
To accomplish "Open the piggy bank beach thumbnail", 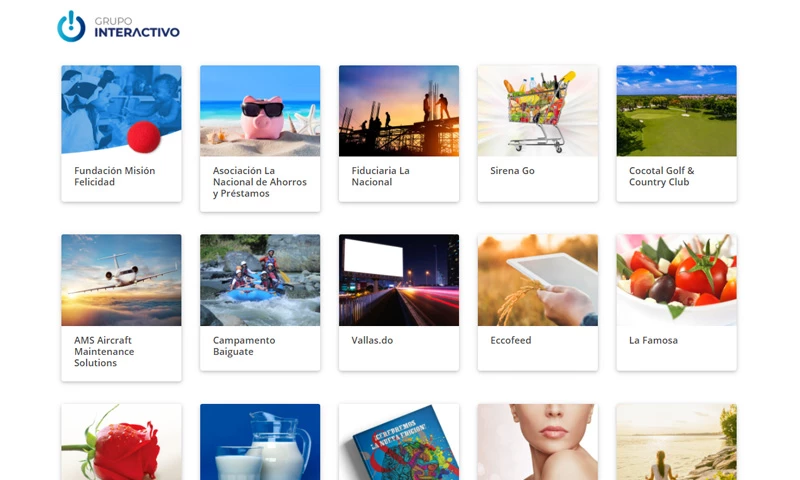I will pos(260,110).
